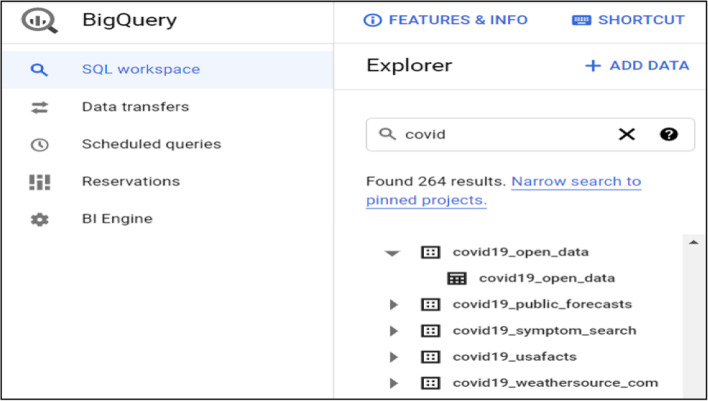The image size is (708, 401).
Task: Expand the covid19_symptom_search dataset
Action: 393,330
